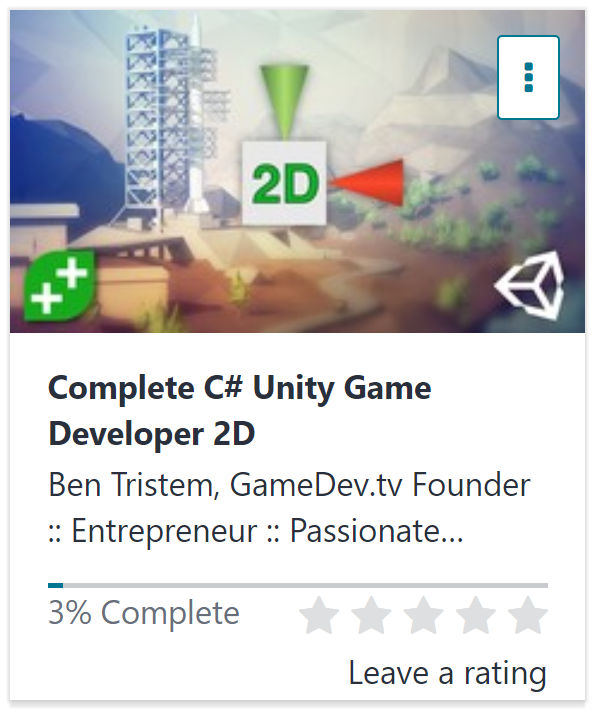Click the green plus-plus leaf badge
The height and width of the screenshot is (712, 598).
(x=59, y=285)
